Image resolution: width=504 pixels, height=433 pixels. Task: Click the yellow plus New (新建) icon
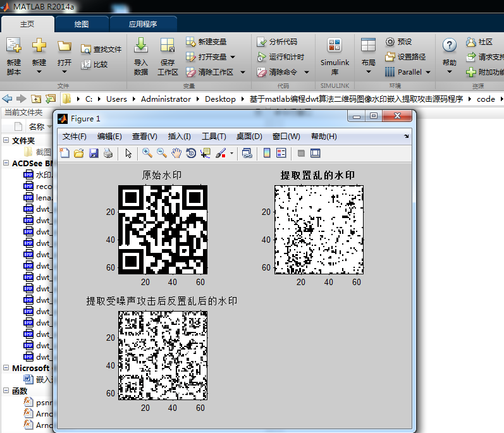click(x=39, y=46)
